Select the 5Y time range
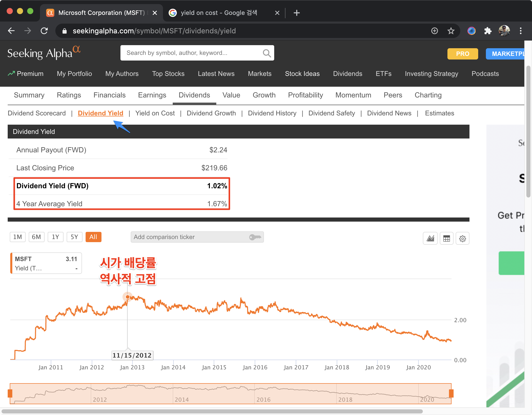 tap(74, 237)
